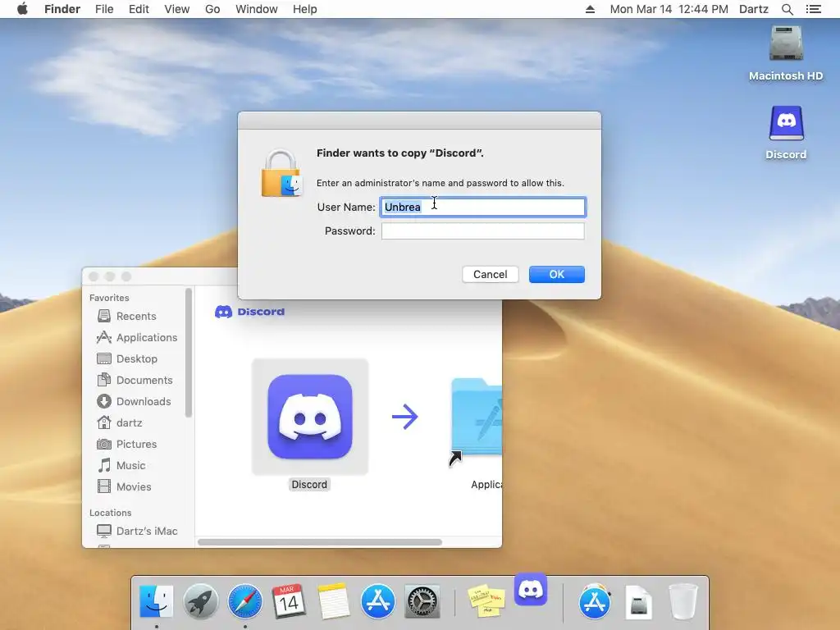Click the Dartz user name in menu bar

(x=754, y=9)
